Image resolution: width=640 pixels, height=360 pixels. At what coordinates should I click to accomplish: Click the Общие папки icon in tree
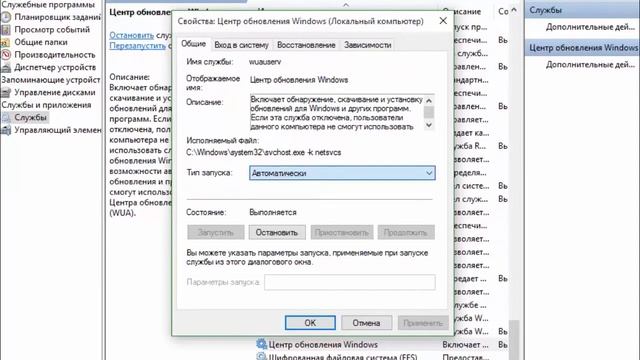6,42
